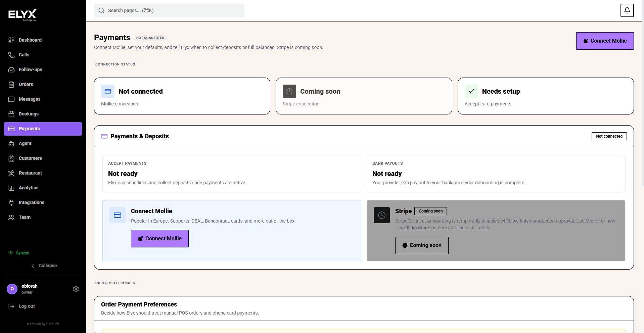Click the Customers contact icon

click(x=11, y=158)
